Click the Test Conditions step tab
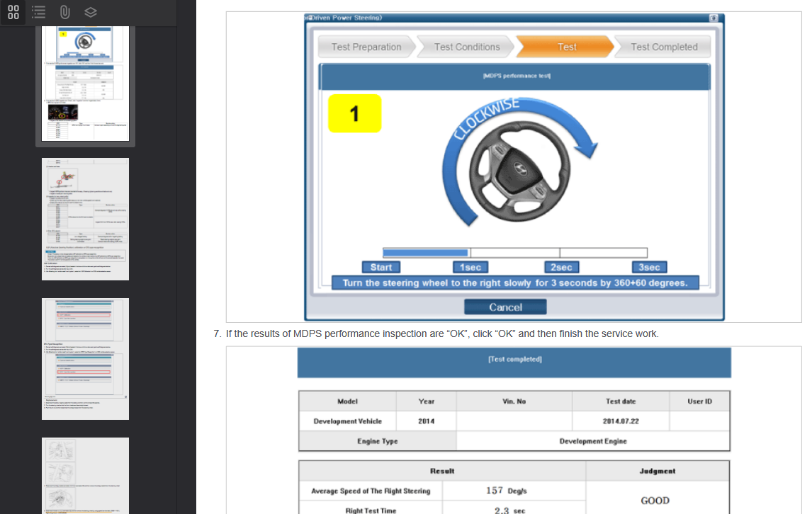 467,47
